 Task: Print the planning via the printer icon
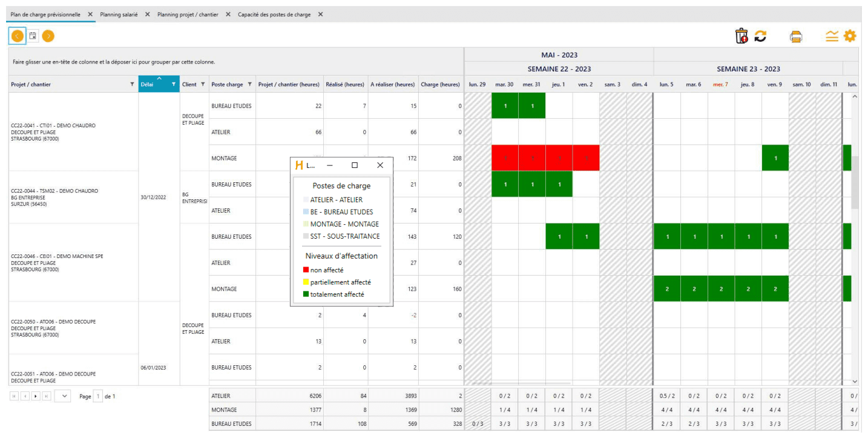pos(796,36)
